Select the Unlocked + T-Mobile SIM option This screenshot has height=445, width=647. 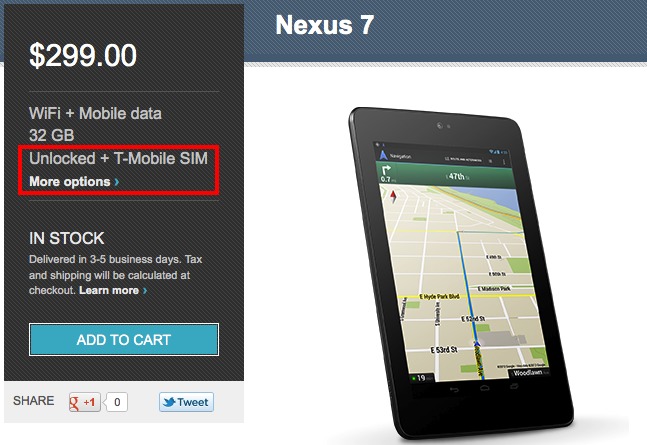pos(118,159)
